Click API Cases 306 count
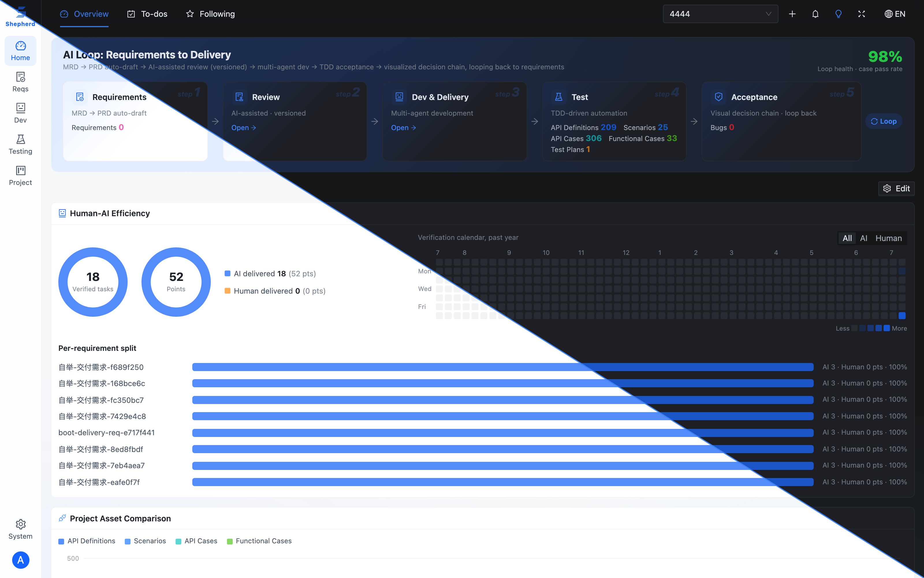 tap(576, 138)
